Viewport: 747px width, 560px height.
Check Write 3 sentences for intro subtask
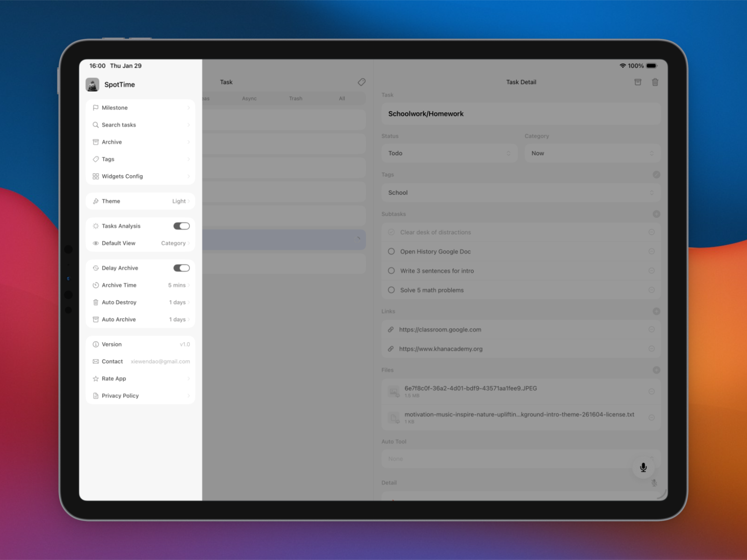point(391,271)
